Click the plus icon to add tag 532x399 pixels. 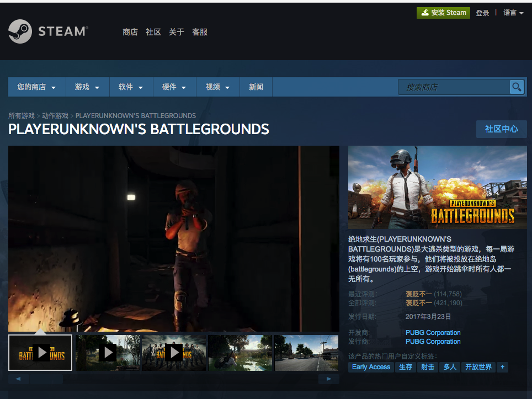[x=503, y=367]
